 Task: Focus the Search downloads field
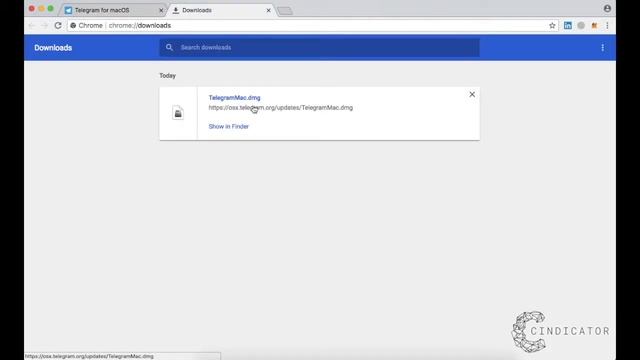point(319,48)
